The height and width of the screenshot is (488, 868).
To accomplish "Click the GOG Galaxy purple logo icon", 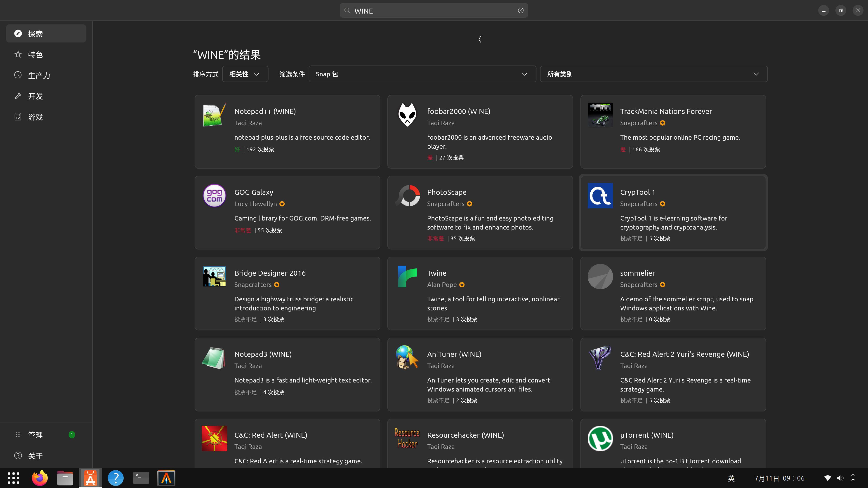I will (214, 196).
